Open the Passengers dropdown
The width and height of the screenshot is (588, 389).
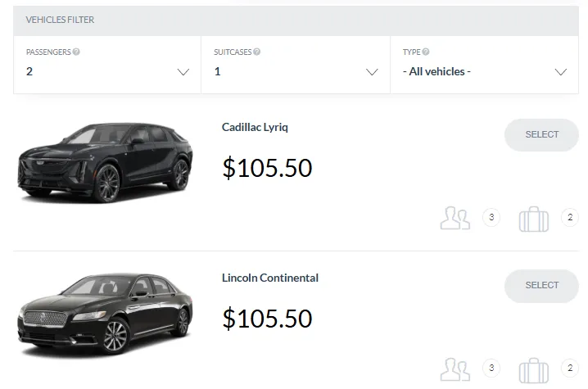pos(107,71)
